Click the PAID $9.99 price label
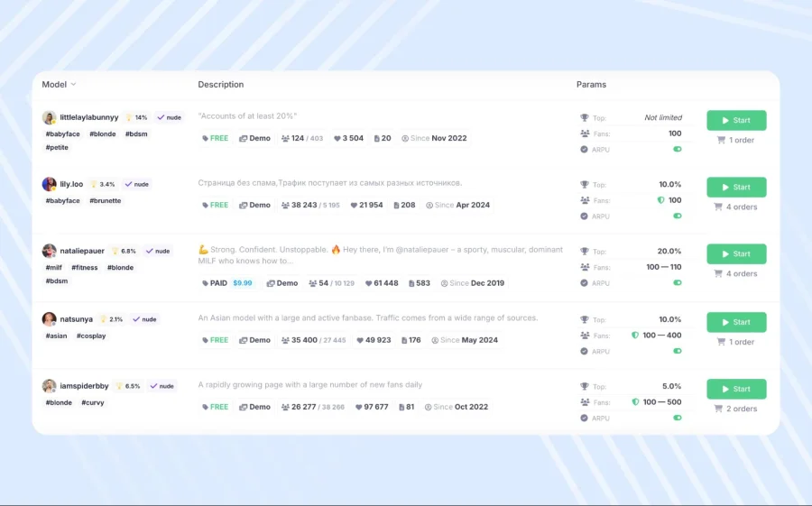Image resolution: width=812 pixels, height=506 pixels. point(228,283)
